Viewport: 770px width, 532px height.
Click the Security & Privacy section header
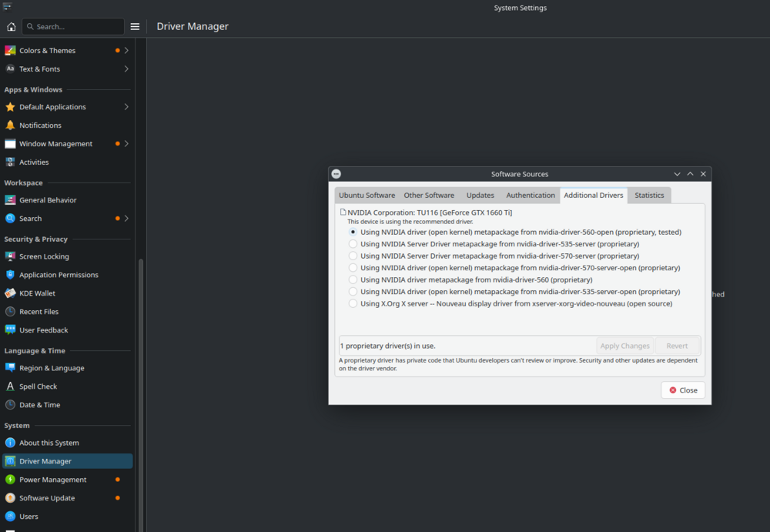click(36, 239)
